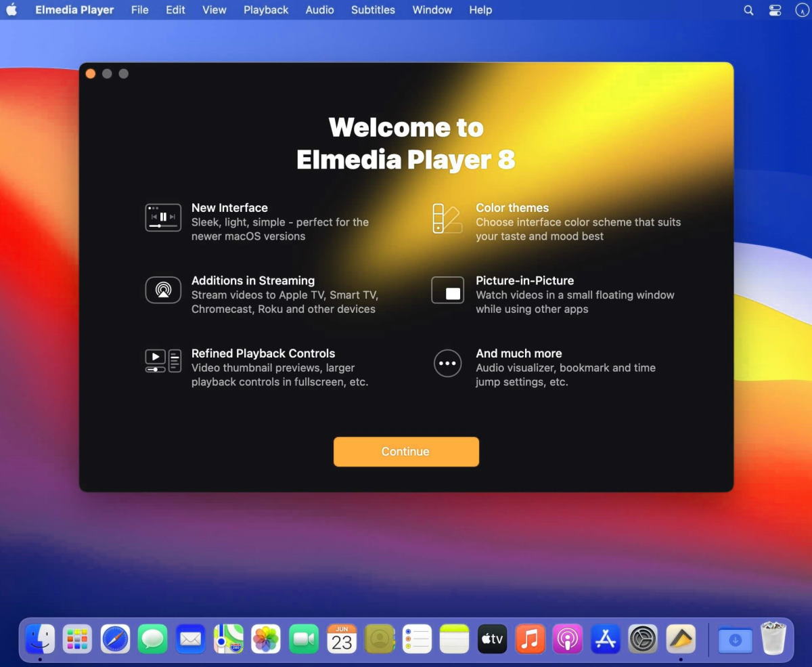Open the Music app in Dock
Image resolution: width=812 pixels, height=667 pixels.
pos(530,639)
